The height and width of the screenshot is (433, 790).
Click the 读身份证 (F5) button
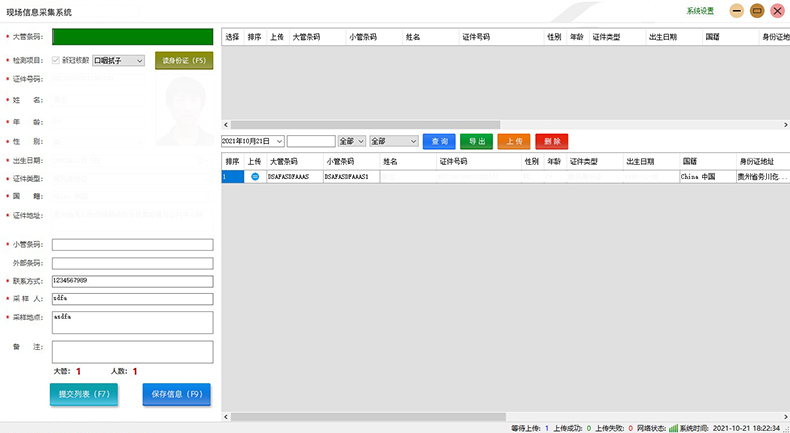(184, 60)
